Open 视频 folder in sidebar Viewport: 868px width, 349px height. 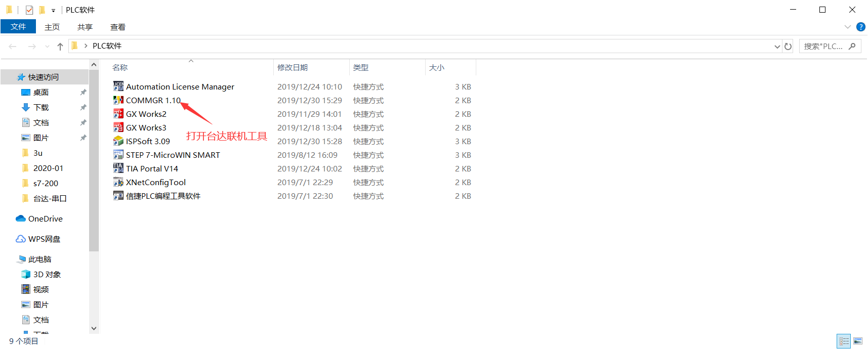click(35, 289)
